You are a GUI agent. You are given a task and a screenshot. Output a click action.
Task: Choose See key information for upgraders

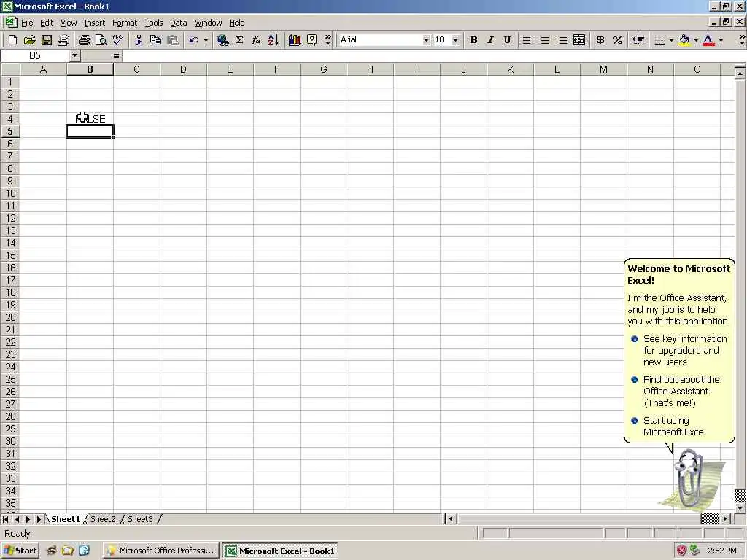click(x=684, y=351)
